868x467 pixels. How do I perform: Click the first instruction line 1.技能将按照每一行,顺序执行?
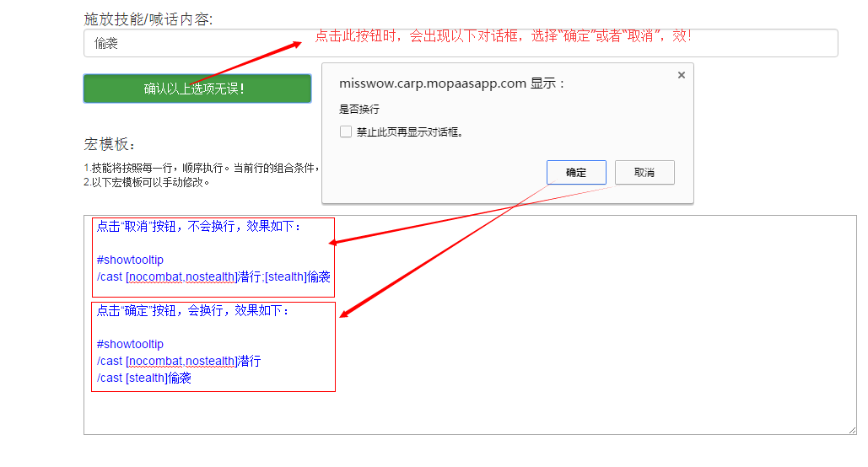[x=202, y=168]
